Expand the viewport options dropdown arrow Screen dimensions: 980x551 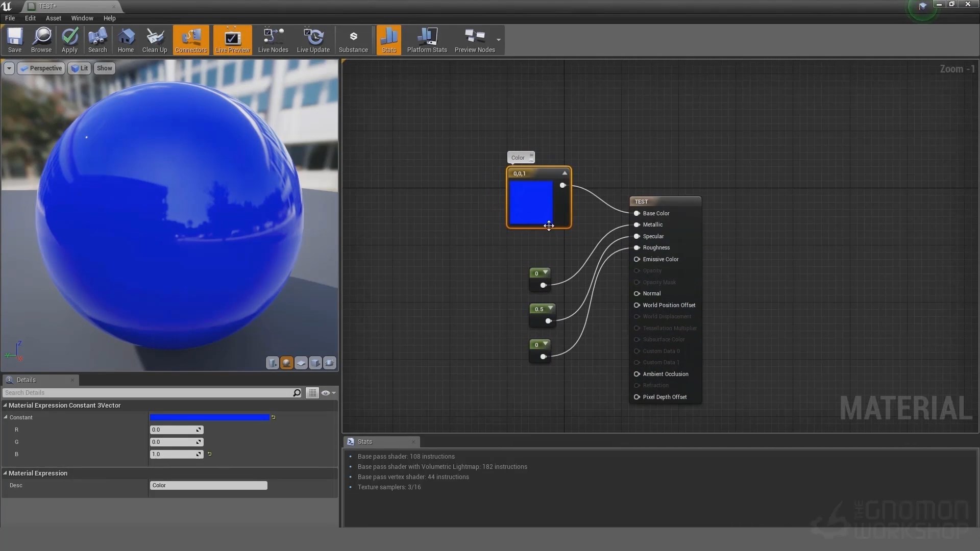point(9,68)
